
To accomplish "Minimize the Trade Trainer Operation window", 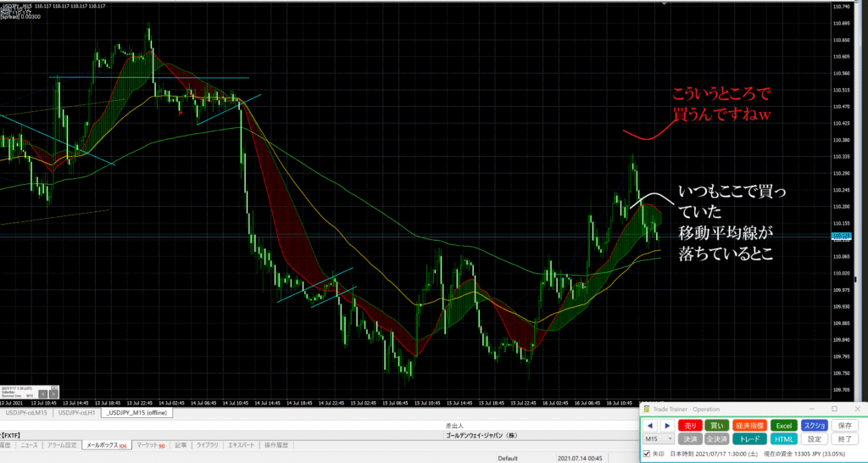I will point(814,409).
